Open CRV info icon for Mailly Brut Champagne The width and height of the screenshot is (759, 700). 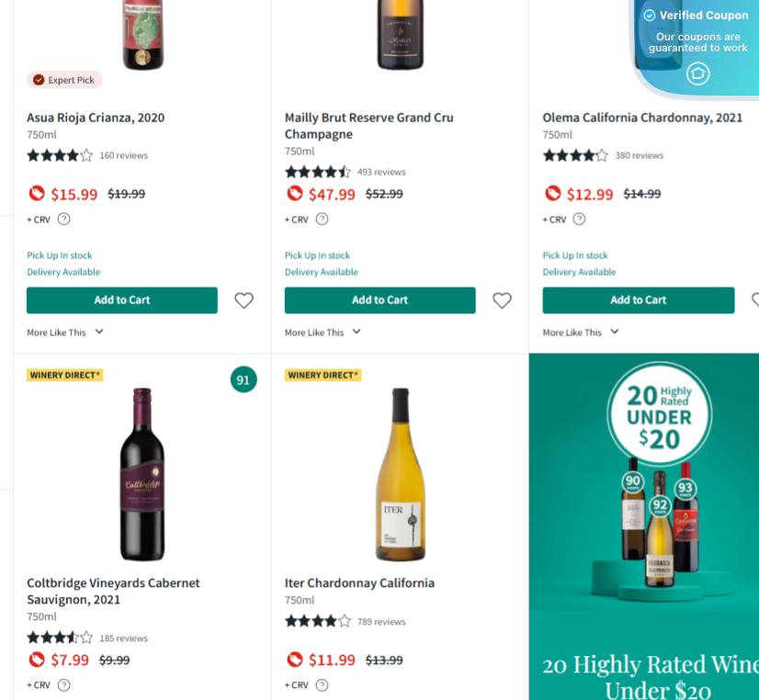(322, 219)
